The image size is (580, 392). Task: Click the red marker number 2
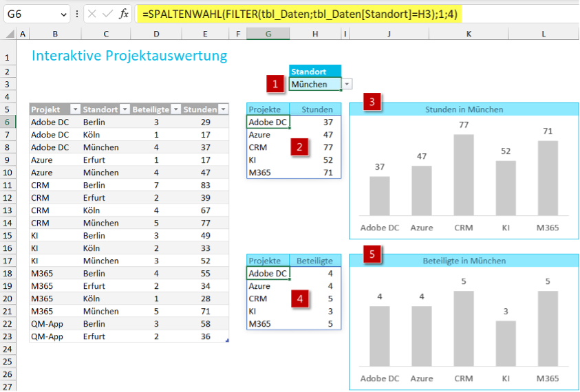click(x=297, y=147)
